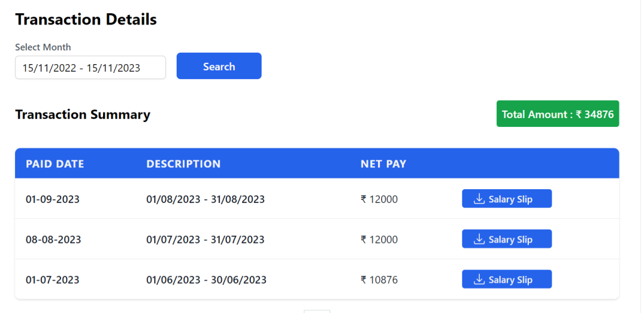This screenshot has height=313, width=644.
Task: Click description 01/07/2023 - 31/07/2023
Action: click(x=206, y=239)
